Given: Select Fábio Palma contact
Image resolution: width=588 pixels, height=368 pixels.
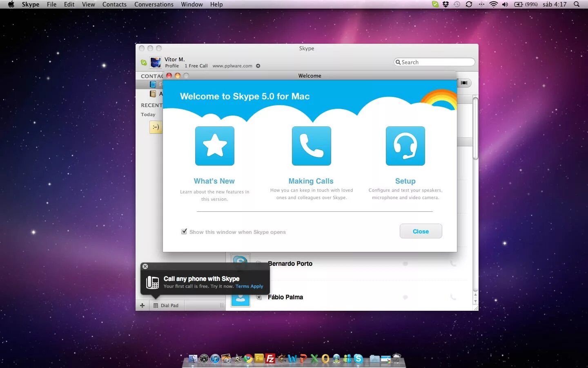Looking at the screenshot, I should click(285, 297).
